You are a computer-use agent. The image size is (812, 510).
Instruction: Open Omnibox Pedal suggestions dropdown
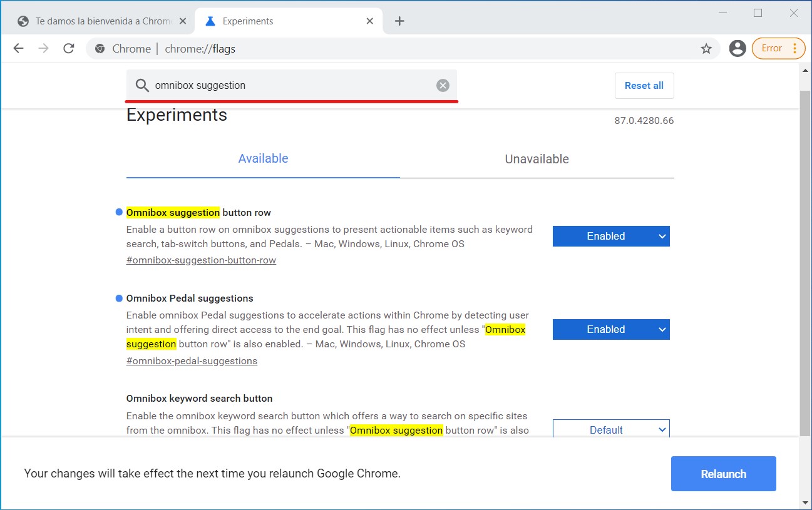coord(610,330)
